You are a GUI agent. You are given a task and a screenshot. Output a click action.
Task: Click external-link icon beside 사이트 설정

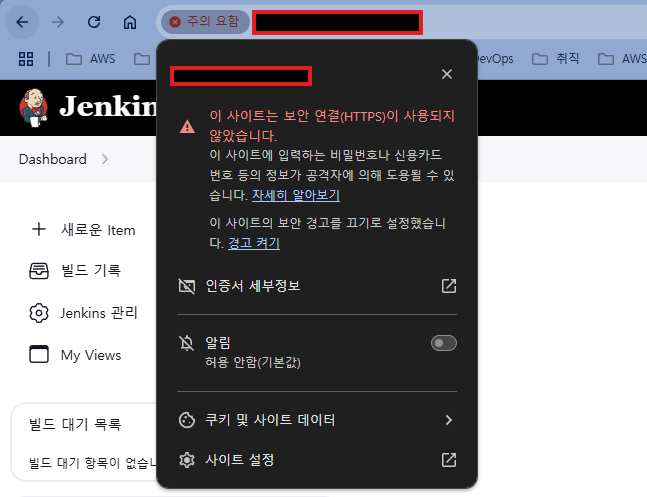[449, 460]
